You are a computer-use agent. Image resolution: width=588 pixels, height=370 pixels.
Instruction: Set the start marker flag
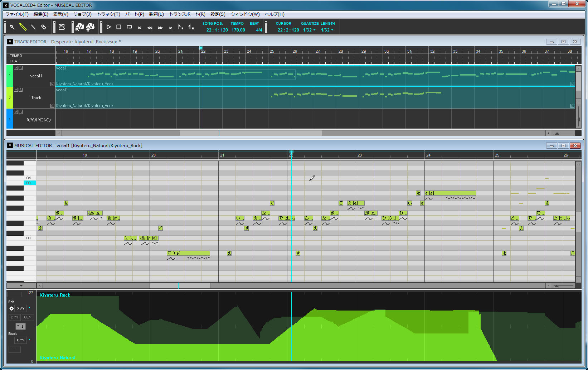(x=181, y=27)
